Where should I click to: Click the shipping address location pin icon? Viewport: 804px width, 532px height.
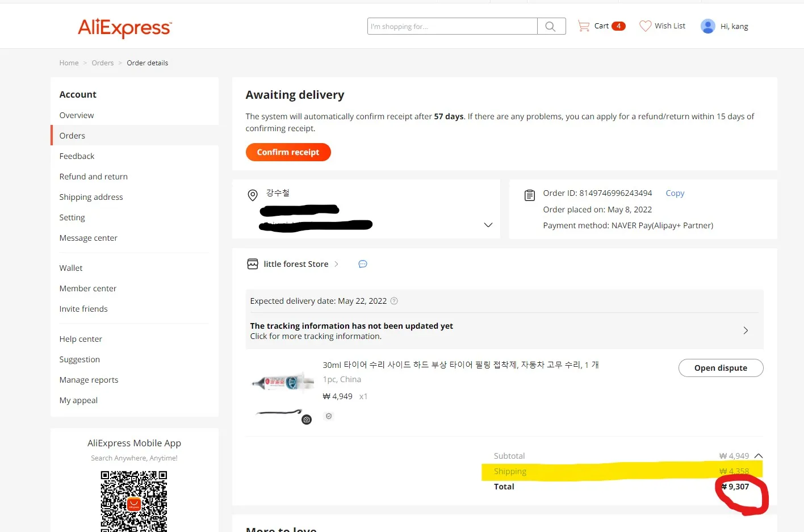pos(253,195)
